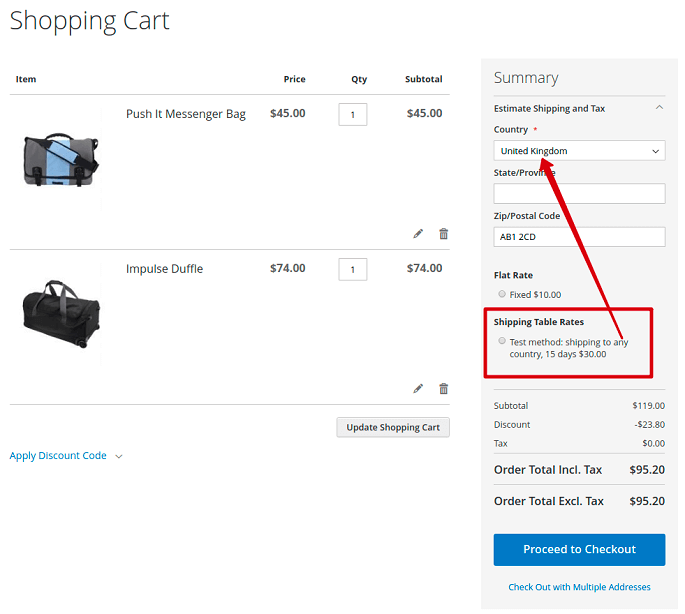Choose the Test method table rate option
This screenshot has width=685, height=614.
(x=502, y=342)
